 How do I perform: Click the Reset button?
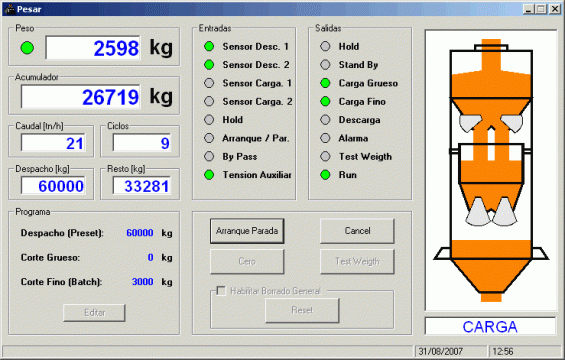pyautogui.click(x=302, y=310)
